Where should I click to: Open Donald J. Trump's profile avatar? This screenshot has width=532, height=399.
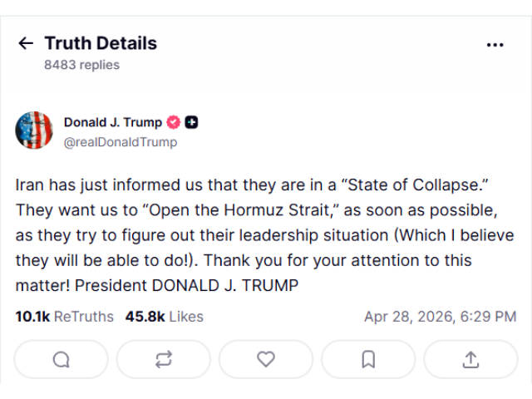[34, 131]
